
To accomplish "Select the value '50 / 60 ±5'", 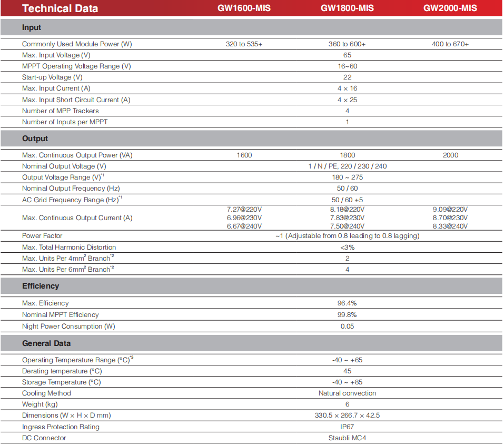I will [x=347, y=200].
